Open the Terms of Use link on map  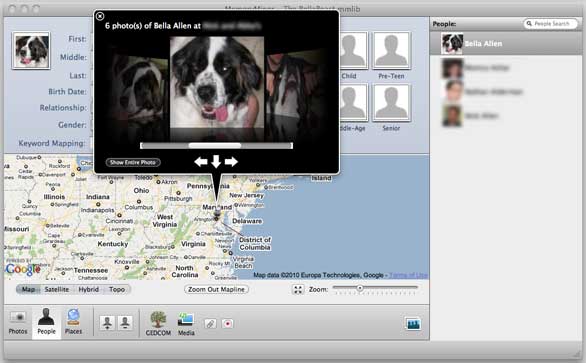(408, 275)
